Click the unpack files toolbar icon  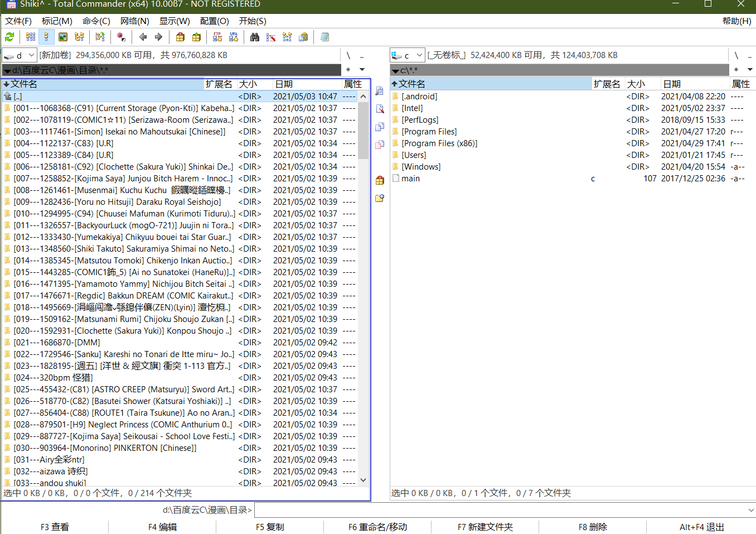click(196, 37)
